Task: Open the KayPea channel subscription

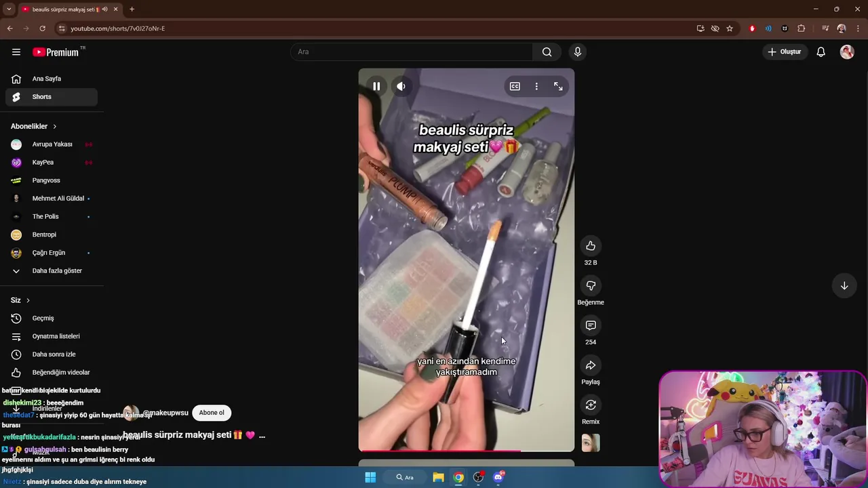Action: click(x=52, y=163)
